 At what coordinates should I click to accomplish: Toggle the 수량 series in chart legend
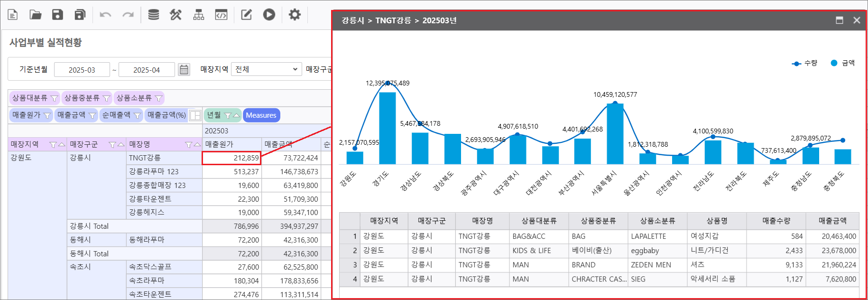(x=805, y=63)
